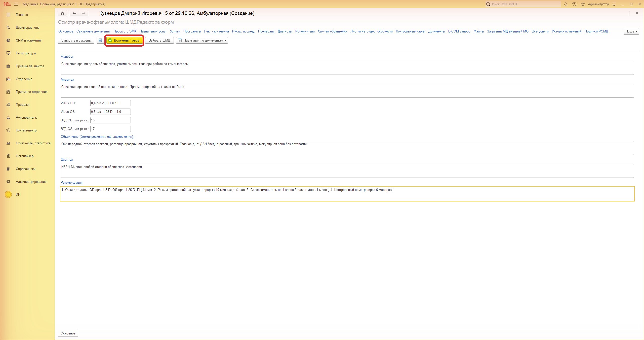
Task: Go forward with the right arrow button
Action: click(x=84, y=13)
